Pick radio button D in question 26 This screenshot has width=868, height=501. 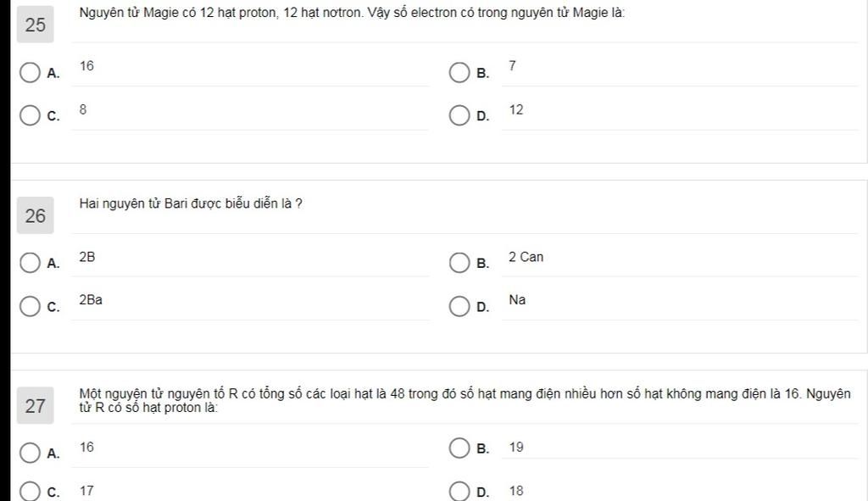(x=459, y=306)
